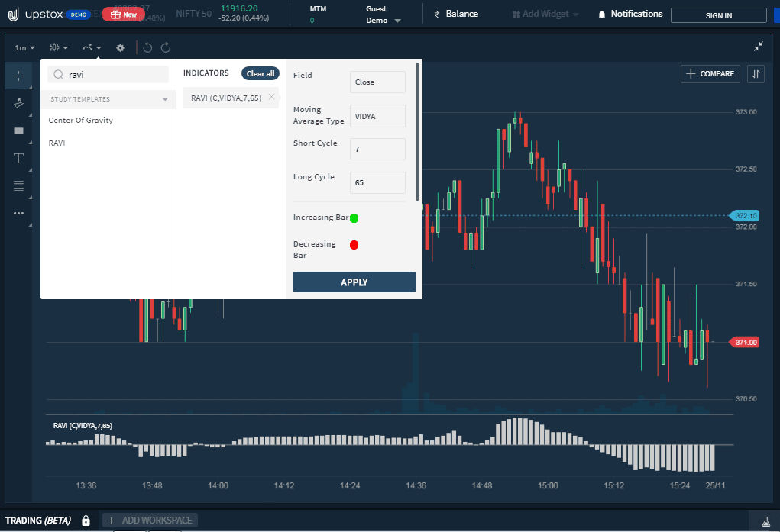
Task: Click the COMPARE button
Action: pyautogui.click(x=710, y=74)
